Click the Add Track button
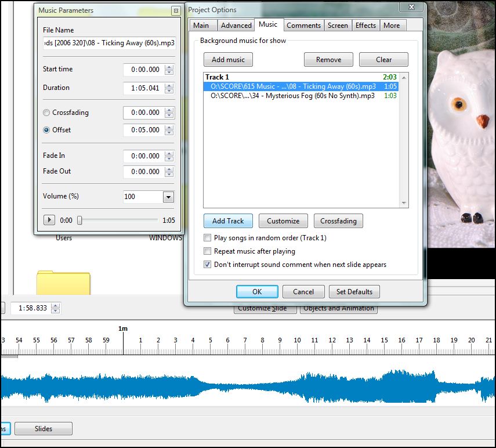Image resolution: width=496 pixels, height=448 pixels. [228, 221]
